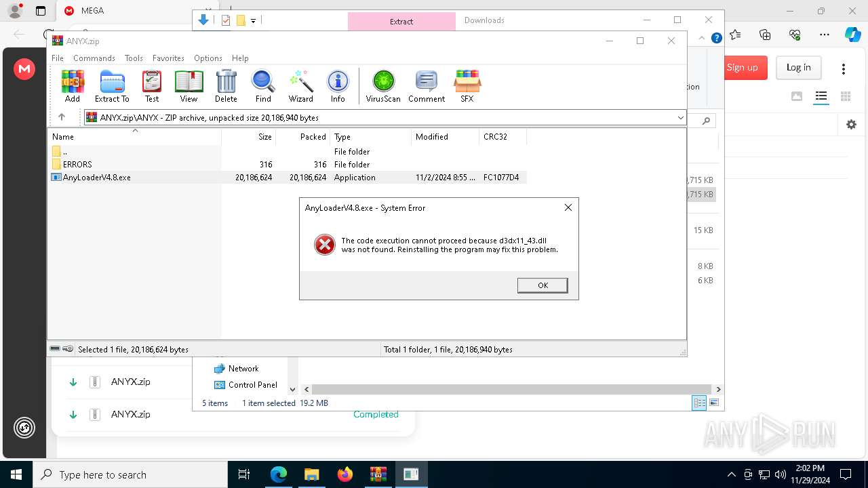Viewport: 868px width, 488px height.
Task: Click the Extract To toolbar icon
Action: [112, 86]
